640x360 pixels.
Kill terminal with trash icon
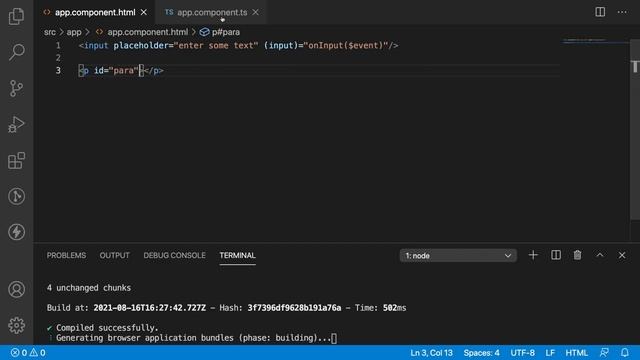578,256
